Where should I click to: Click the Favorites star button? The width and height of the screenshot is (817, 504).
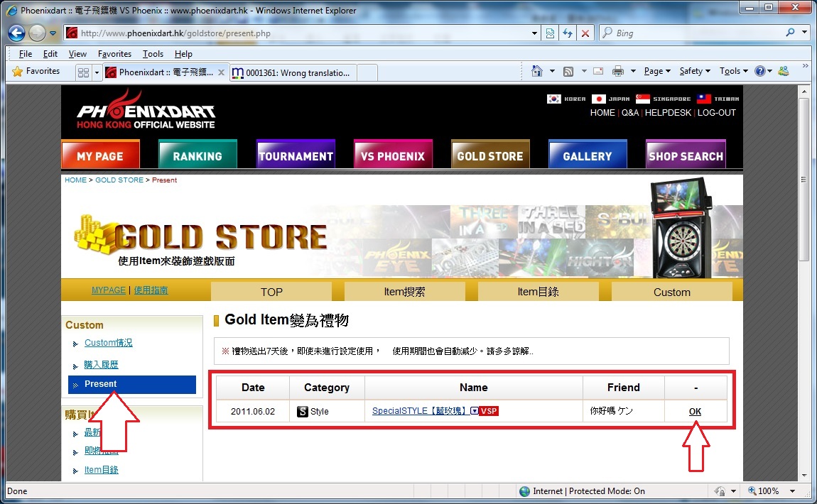(x=36, y=71)
